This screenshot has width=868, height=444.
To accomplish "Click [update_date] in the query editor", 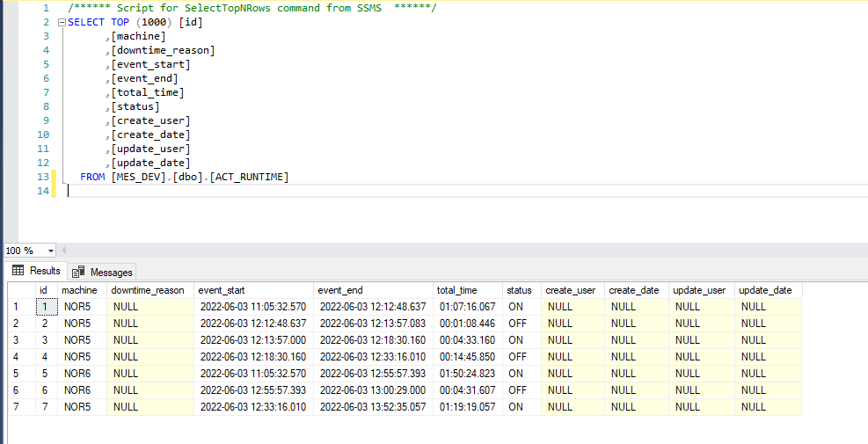I will [x=150, y=163].
